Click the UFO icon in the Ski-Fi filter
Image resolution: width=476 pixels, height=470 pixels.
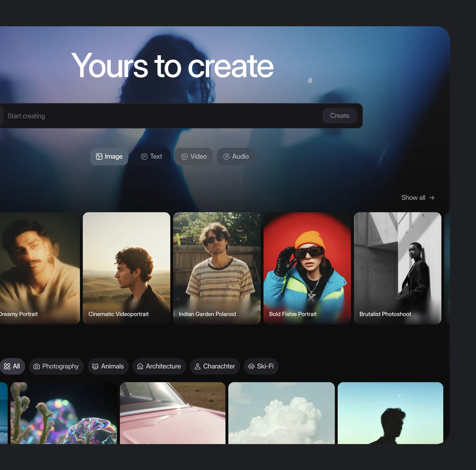(251, 366)
